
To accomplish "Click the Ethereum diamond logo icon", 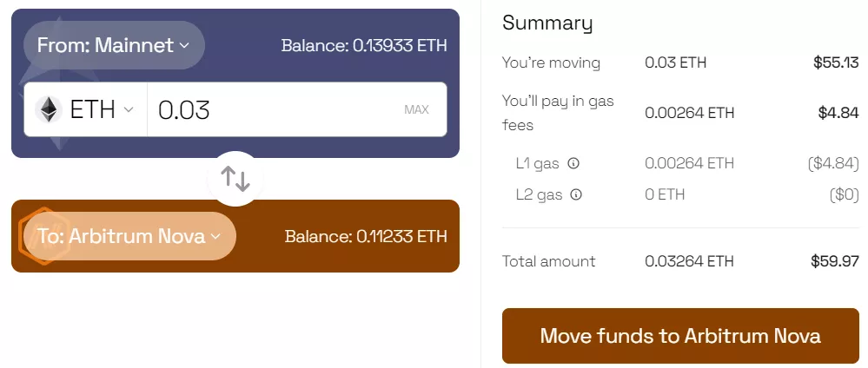I will click(47, 109).
